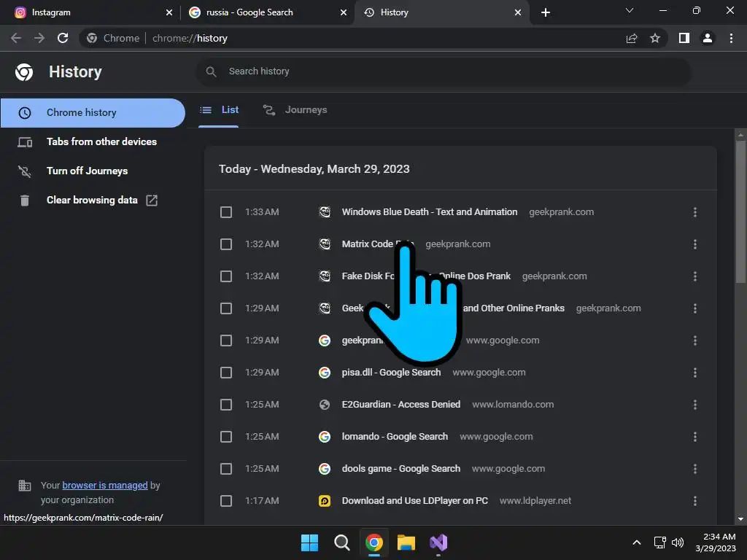Click the tab search chevron
This screenshot has width=747, height=560.
[x=630, y=10]
